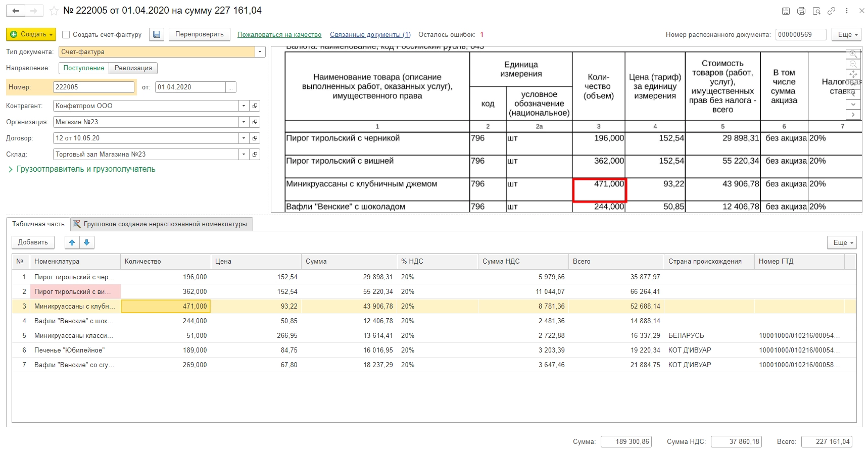This screenshot has height=453, width=868.
Task: Move the selected row down with the blue arrow
Action: 87,242
